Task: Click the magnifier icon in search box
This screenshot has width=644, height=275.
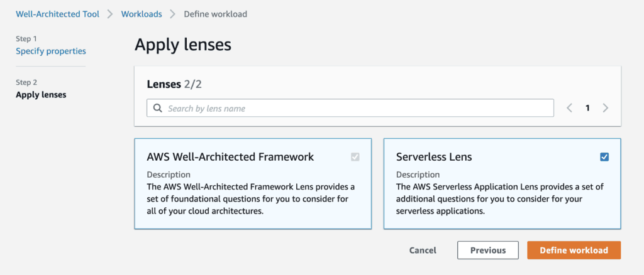Action: tap(157, 109)
